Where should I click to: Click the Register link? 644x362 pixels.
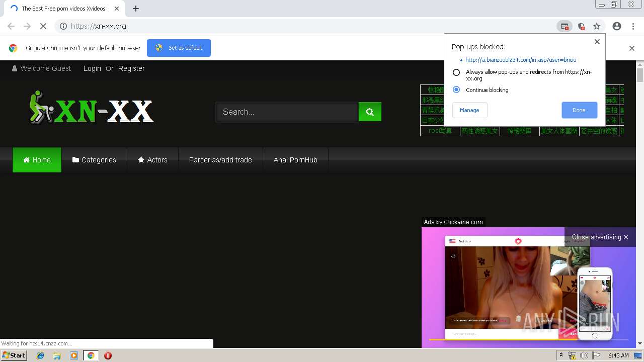tap(131, 68)
